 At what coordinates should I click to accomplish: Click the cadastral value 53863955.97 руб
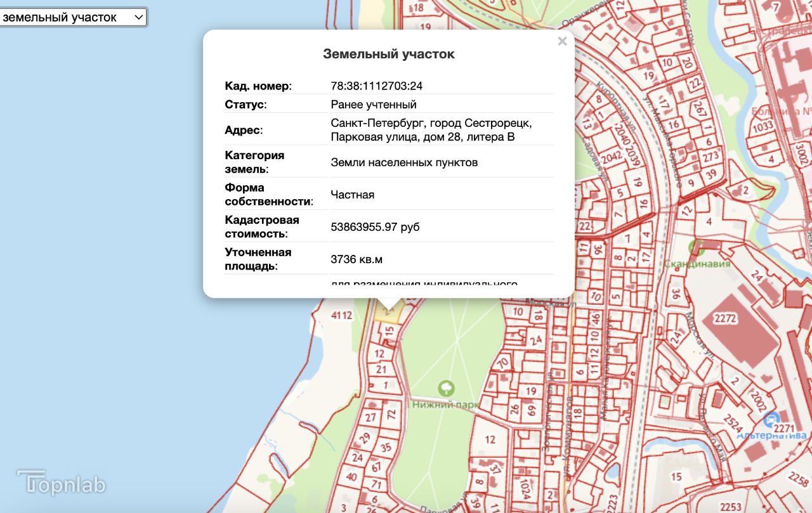pos(375,226)
